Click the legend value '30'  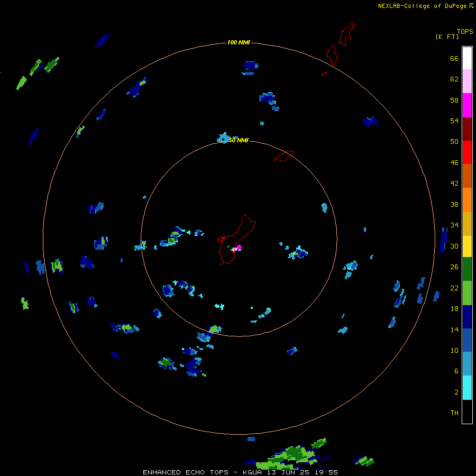coord(454,246)
